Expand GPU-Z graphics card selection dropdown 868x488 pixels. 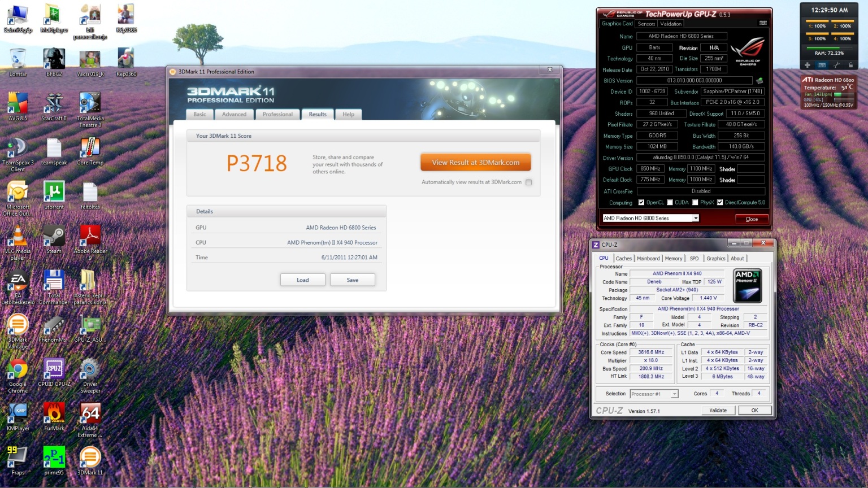(696, 218)
